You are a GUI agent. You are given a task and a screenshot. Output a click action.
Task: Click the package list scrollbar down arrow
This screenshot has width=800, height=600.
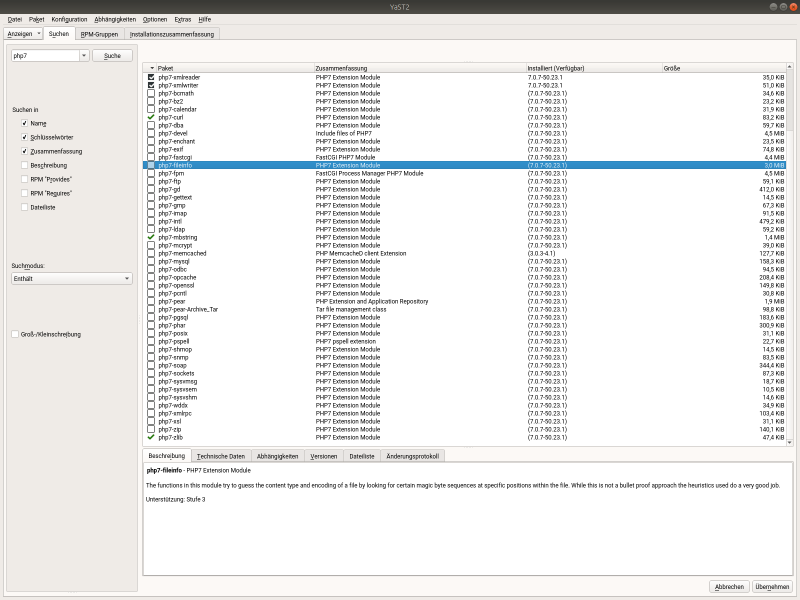click(789, 442)
